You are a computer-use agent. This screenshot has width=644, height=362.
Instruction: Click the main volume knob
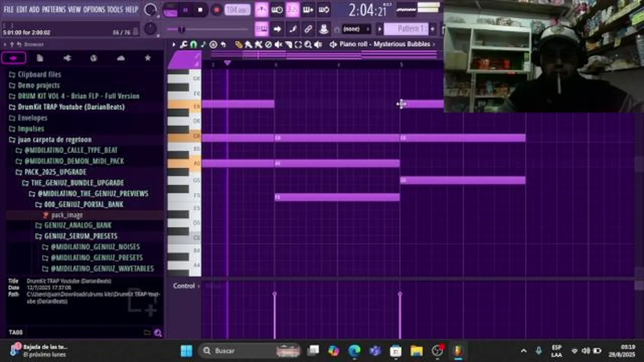(x=150, y=10)
